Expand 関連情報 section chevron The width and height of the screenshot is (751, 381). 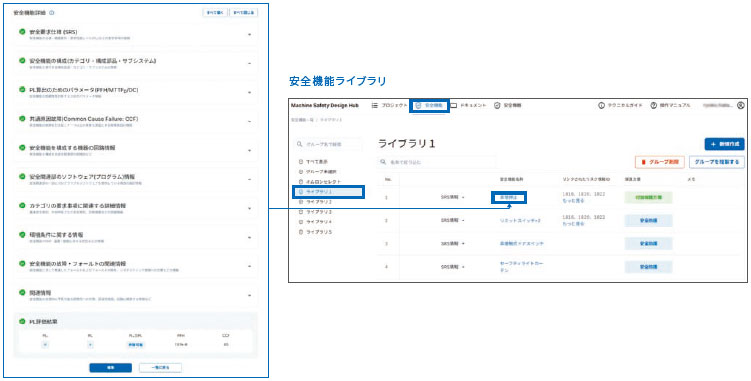(x=250, y=296)
